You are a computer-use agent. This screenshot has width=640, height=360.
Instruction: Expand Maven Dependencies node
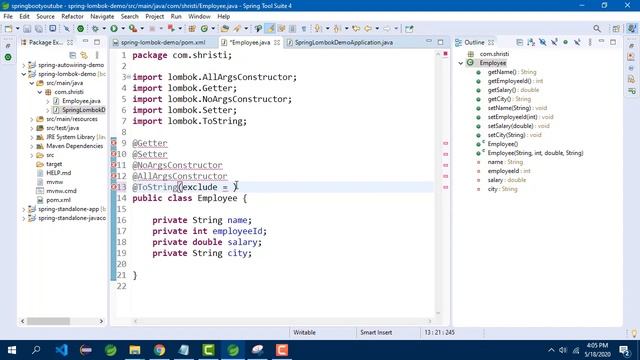click(32, 146)
